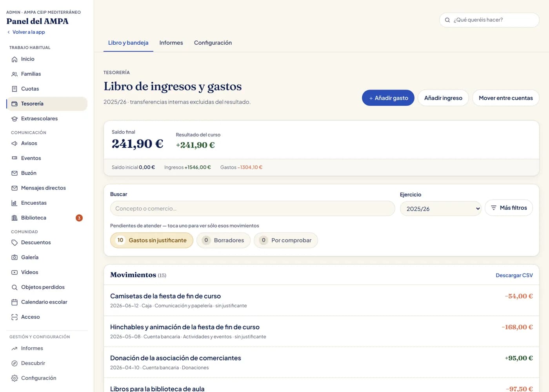Click the Galería camera icon

click(x=15, y=258)
